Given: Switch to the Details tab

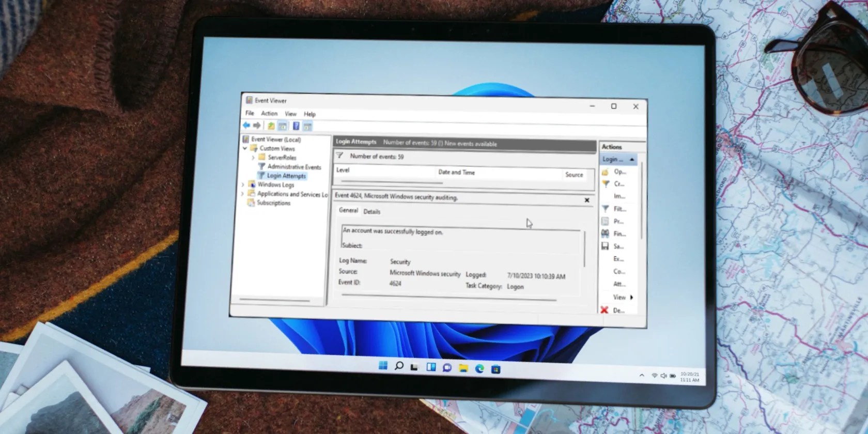Looking at the screenshot, I should [371, 211].
